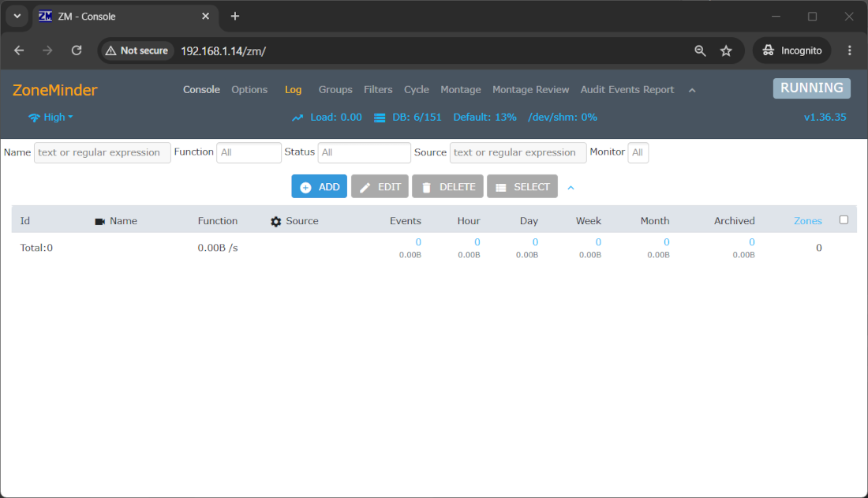Open the Hour events count link

(x=477, y=242)
